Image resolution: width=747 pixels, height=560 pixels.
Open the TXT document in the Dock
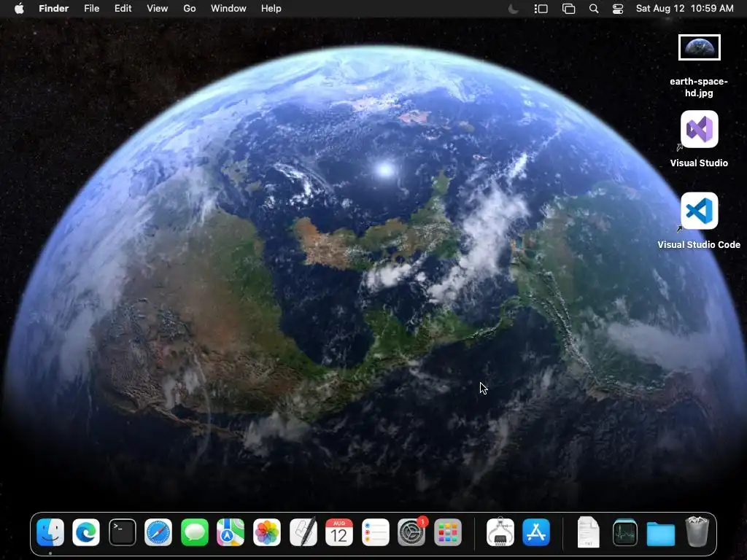[x=589, y=532]
